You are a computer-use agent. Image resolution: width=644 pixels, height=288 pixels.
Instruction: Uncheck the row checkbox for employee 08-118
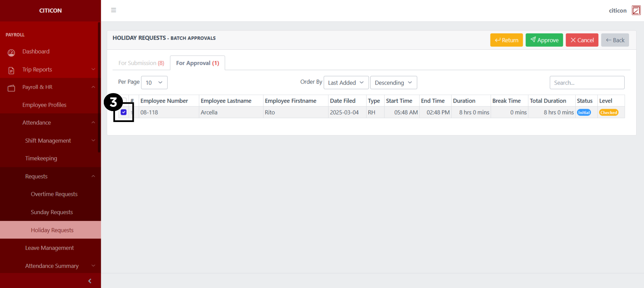click(124, 112)
